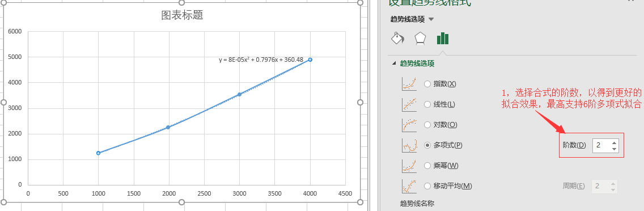Click the power trendline preview icon

(x=409, y=166)
